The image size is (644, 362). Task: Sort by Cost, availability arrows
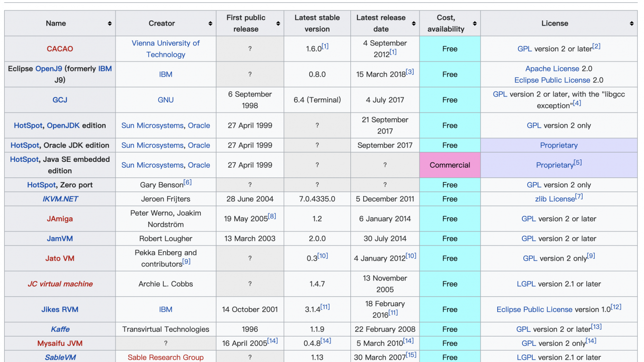(x=474, y=24)
